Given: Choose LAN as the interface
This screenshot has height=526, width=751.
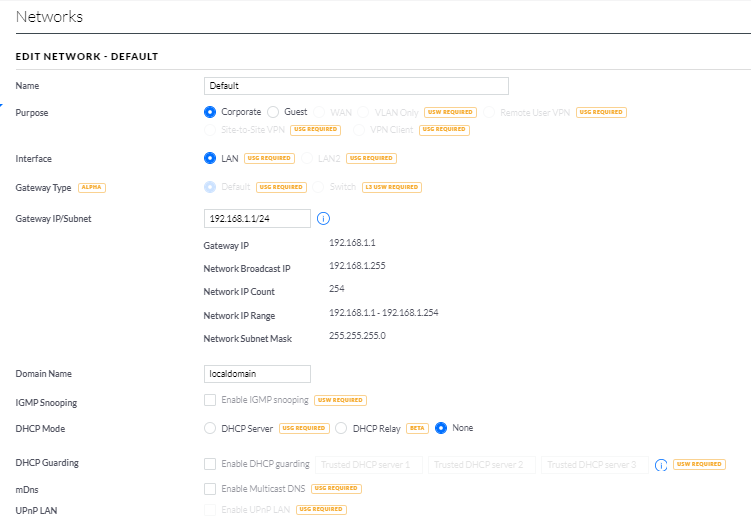Looking at the screenshot, I should click(x=210, y=158).
